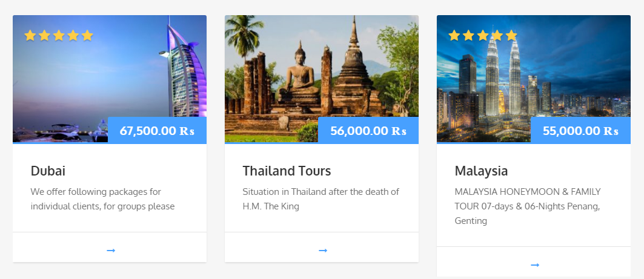The width and height of the screenshot is (644, 279).
Task: Click the 67,500.00 Rs price tag
Action: [157, 131]
